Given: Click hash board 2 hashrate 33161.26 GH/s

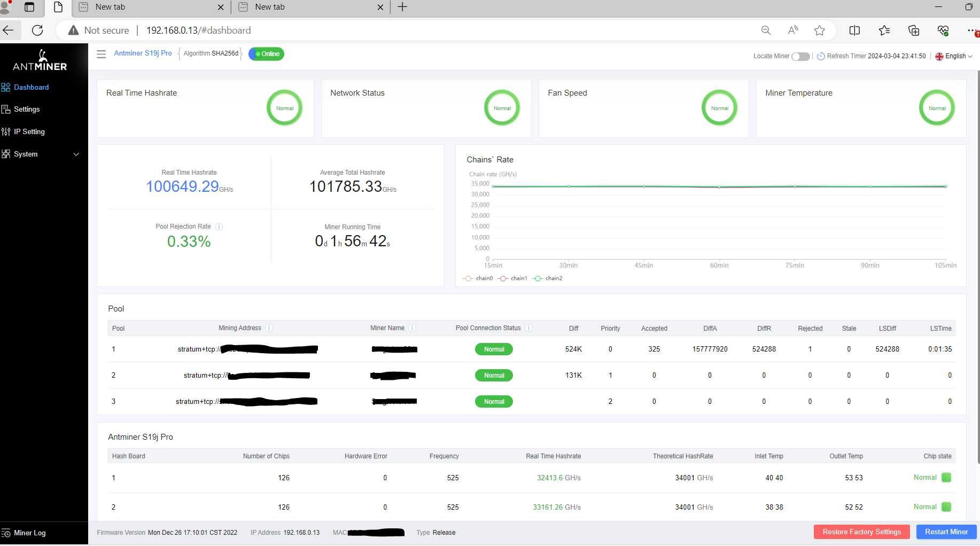Looking at the screenshot, I should click(556, 507).
